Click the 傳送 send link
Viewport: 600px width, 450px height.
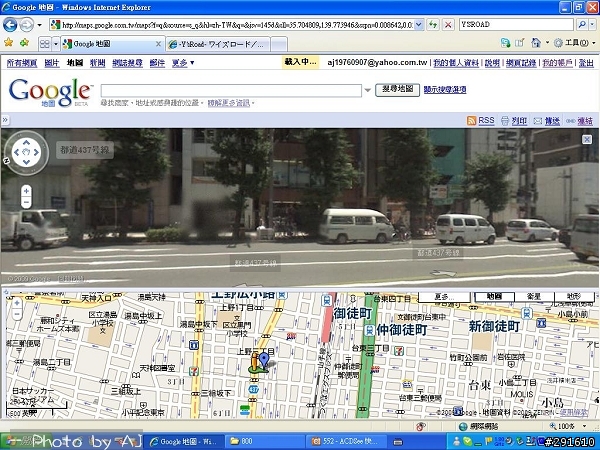pos(552,121)
